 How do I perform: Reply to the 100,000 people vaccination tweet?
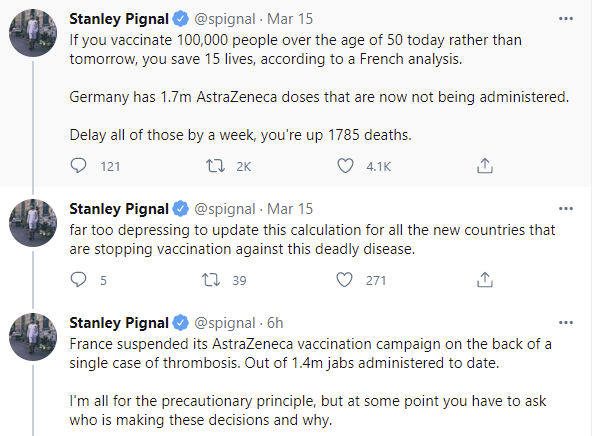coord(83,167)
